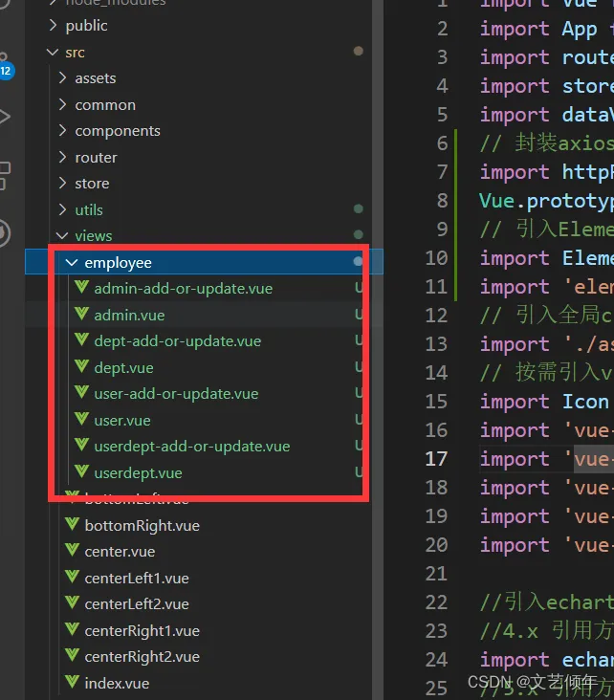Click line number 17 in the gutter
This screenshot has width=614, height=700.
(436, 459)
